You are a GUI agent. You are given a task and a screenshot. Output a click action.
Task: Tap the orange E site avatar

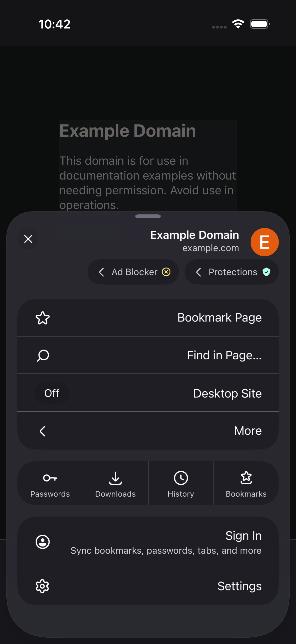(x=265, y=242)
